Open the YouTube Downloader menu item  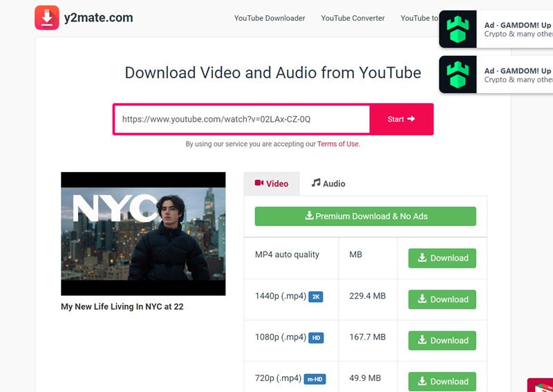[x=270, y=18]
